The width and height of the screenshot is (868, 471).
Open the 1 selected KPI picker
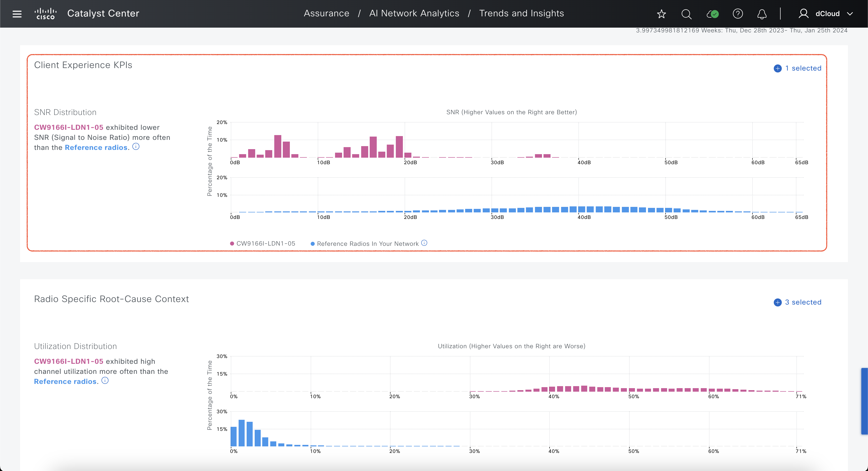[803, 68]
